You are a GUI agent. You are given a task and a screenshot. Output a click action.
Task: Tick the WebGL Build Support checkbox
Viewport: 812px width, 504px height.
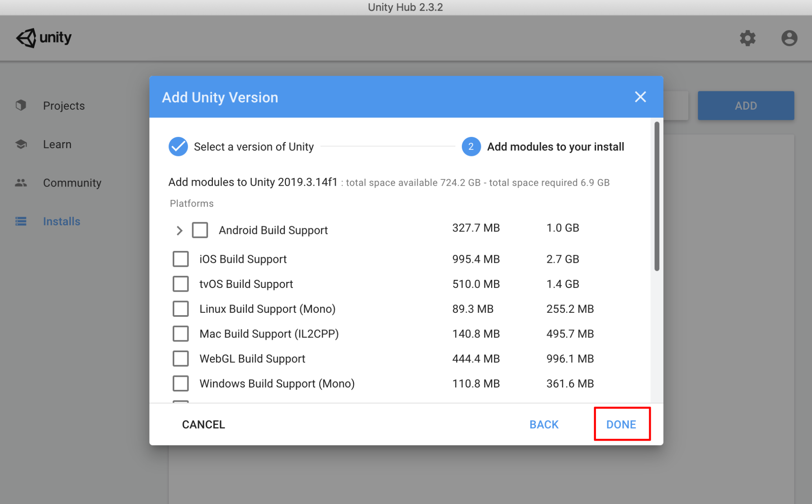click(x=180, y=359)
